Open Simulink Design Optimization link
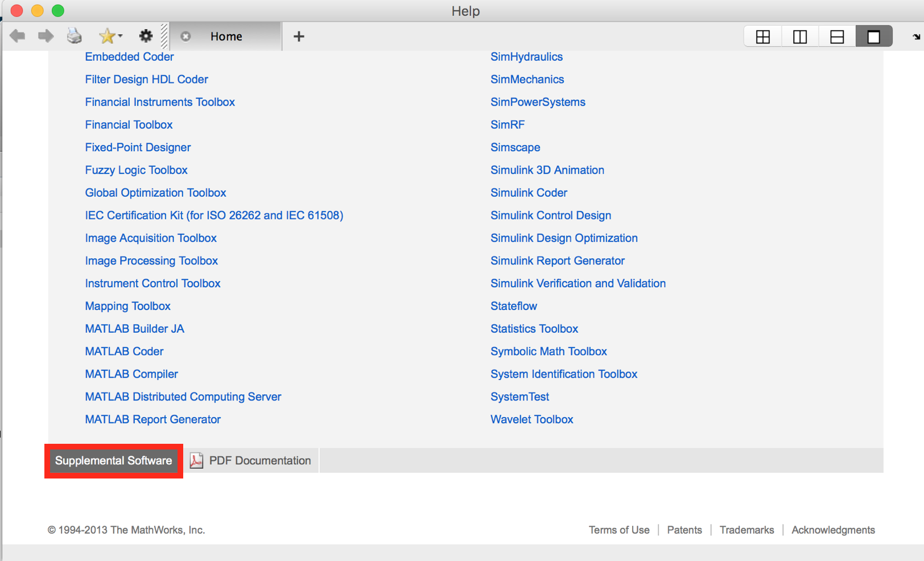 564,238
